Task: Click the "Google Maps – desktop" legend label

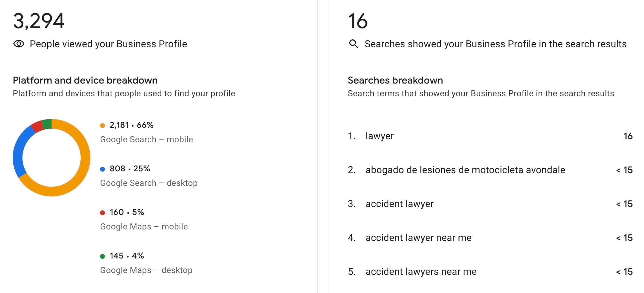Action: tap(146, 270)
